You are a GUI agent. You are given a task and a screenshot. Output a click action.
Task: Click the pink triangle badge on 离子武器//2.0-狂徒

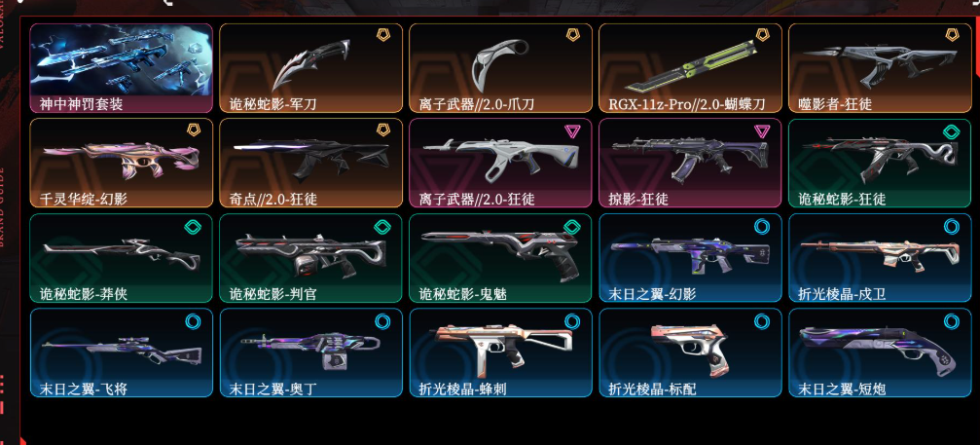tap(571, 130)
